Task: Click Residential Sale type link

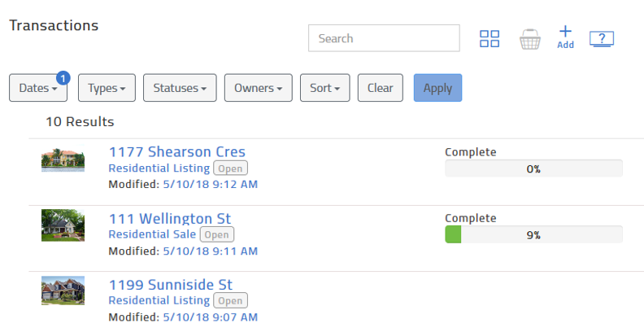Action: (x=152, y=234)
